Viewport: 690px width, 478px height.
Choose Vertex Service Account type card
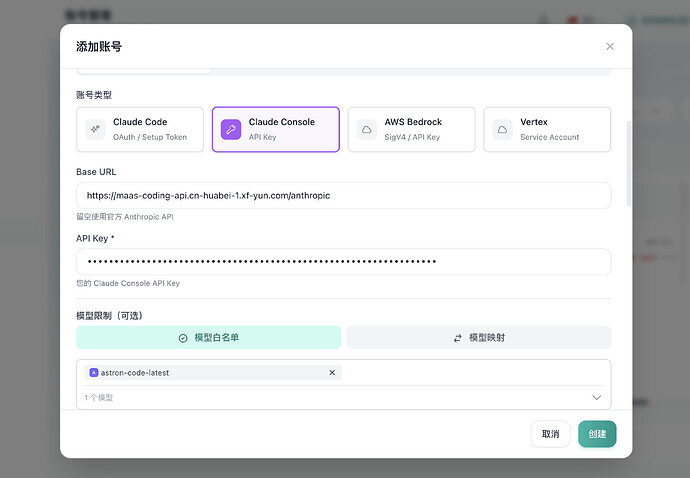coord(547,129)
